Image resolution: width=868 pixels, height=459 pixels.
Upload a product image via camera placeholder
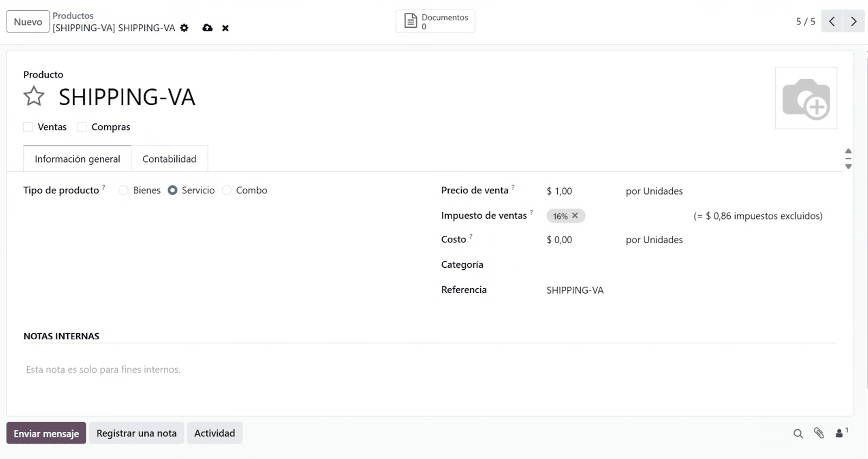[x=806, y=98]
